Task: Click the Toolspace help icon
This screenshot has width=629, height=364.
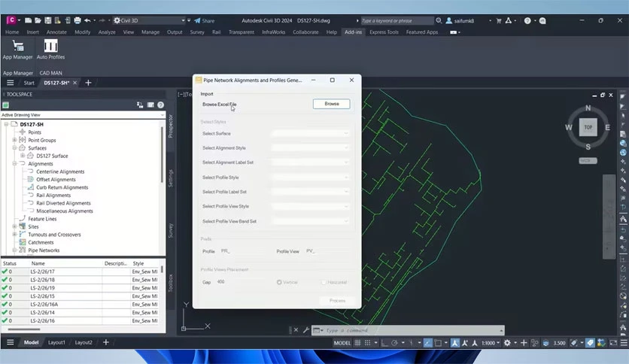Action: coord(160,105)
